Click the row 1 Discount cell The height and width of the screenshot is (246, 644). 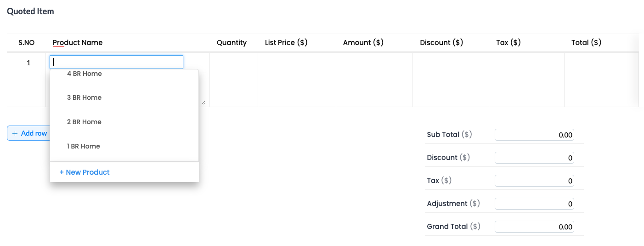point(451,80)
